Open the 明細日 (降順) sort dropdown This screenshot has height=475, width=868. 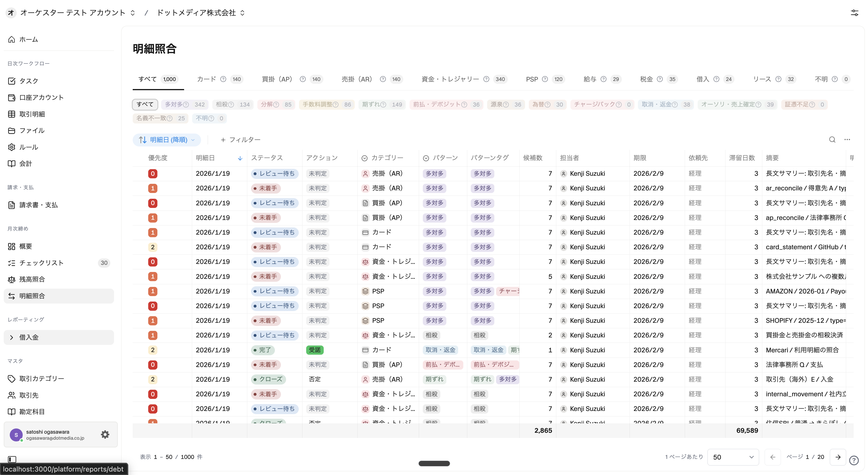167,140
